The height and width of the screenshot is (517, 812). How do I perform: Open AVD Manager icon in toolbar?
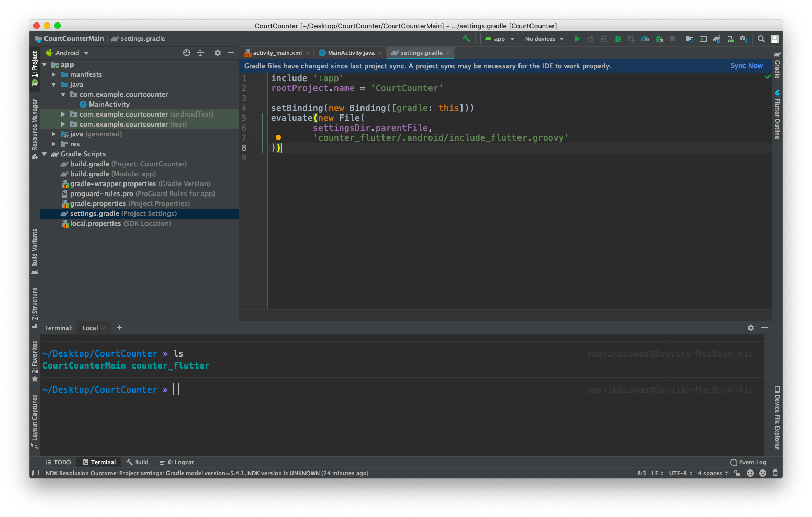point(730,39)
